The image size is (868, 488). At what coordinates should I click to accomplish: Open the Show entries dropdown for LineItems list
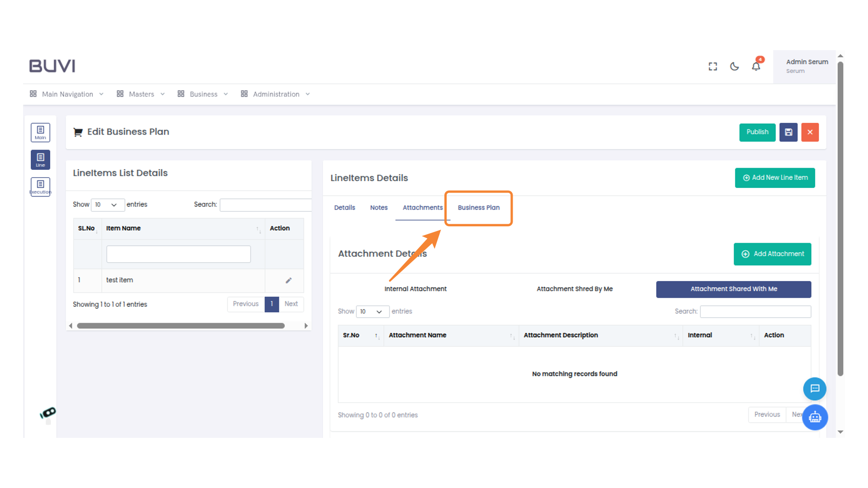pyautogui.click(x=108, y=205)
